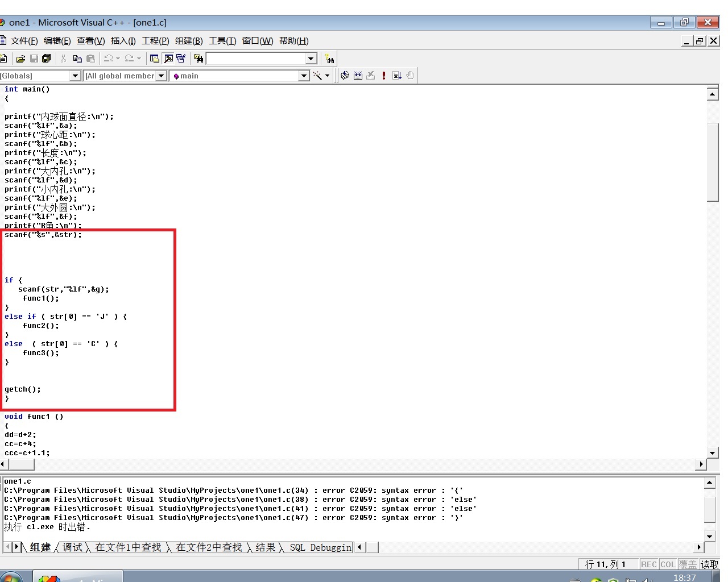The height and width of the screenshot is (582, 728).
Task: Open the WizardBar actions dropdown arrow
Action: pyautogui.click(x=327, y=76)
